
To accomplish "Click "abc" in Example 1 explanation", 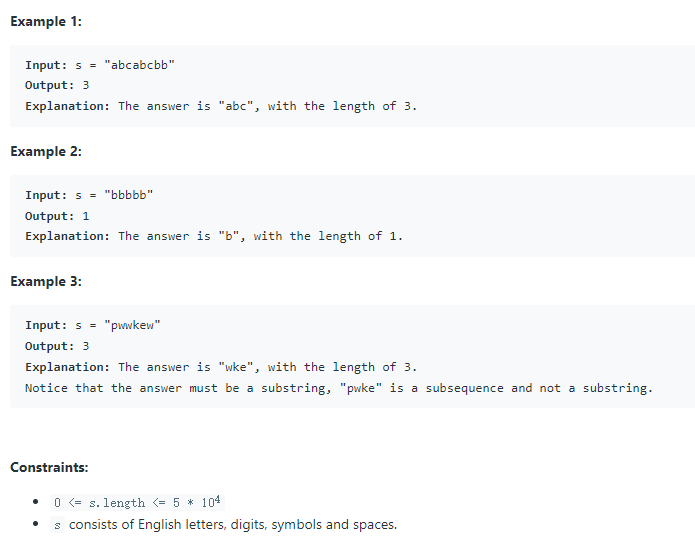I will click(236, 106).
